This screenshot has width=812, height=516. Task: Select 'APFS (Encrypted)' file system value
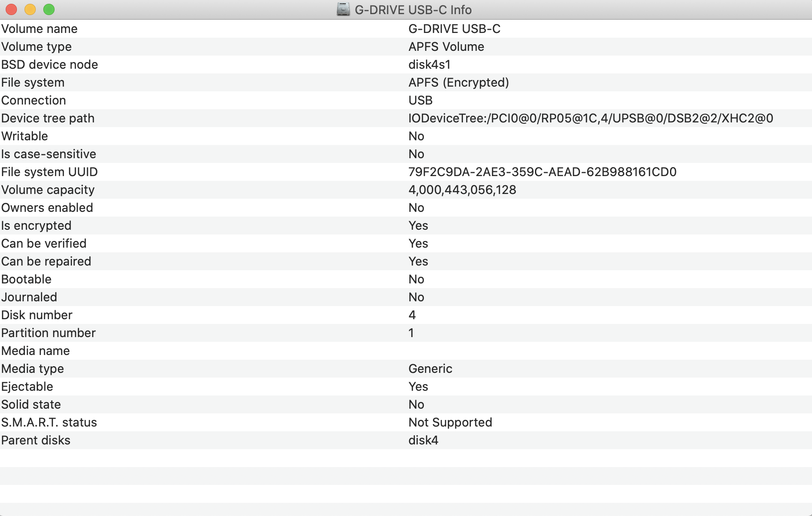pos(459,82)
